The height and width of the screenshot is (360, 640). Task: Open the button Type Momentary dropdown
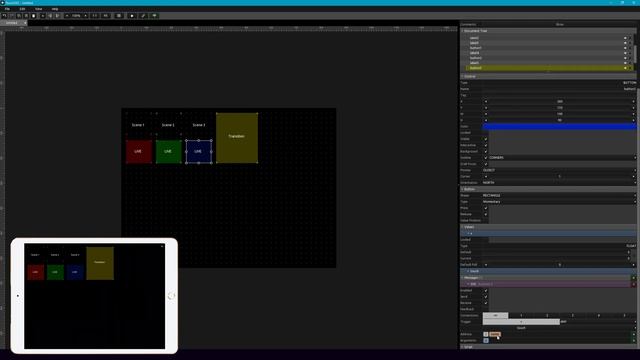tap(559, 202)
